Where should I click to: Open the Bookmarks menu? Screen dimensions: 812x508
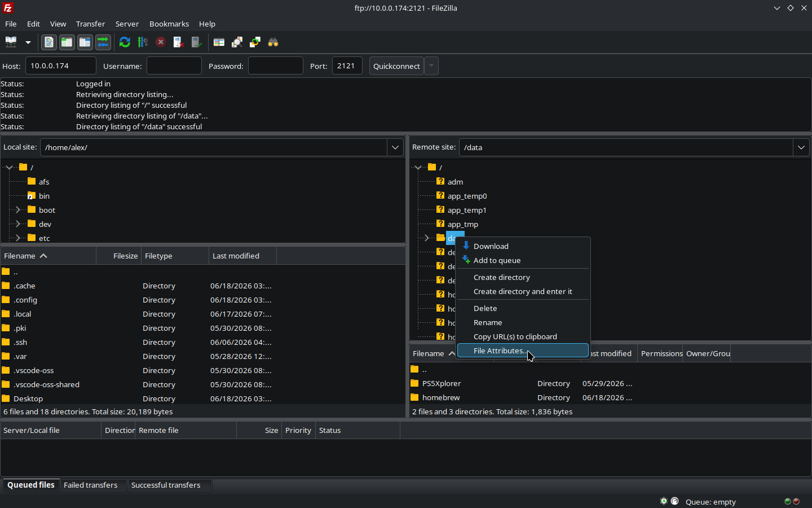coord(169,24)
